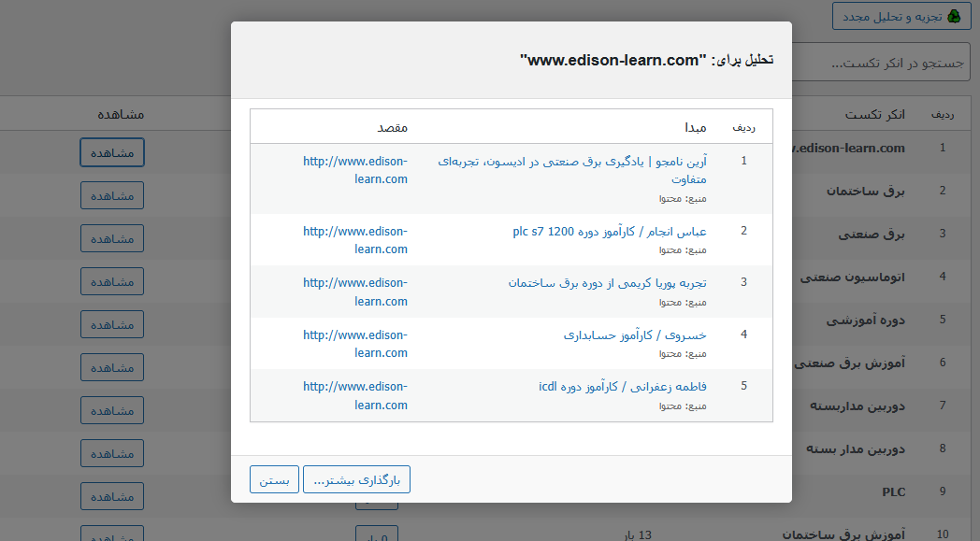The image size is (980, 541).
Task: Click the بستن (close) button in dialog
Action: pyautogui.click(x=274, y=479)
